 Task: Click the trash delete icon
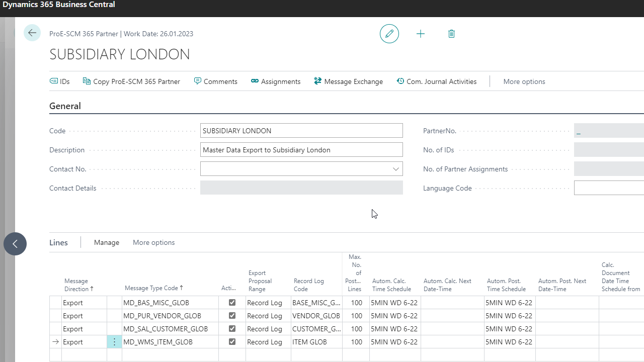(451, 34)
